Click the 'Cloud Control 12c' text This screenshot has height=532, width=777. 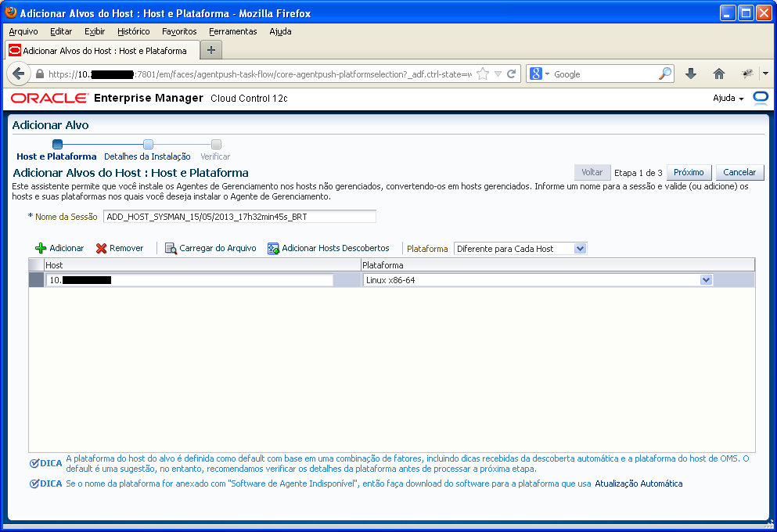pyautogui.click(x=250, y=98)
